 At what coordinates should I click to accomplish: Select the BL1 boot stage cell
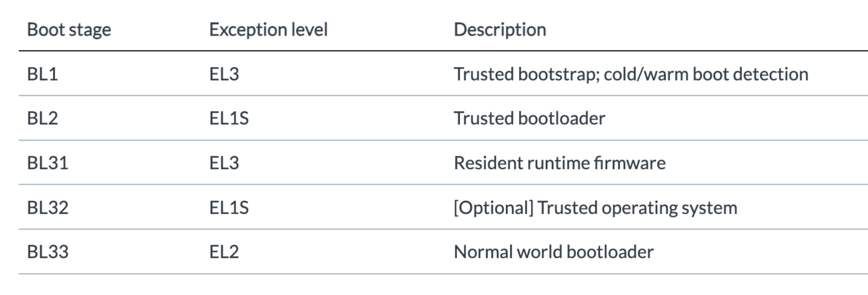[43, 74]
